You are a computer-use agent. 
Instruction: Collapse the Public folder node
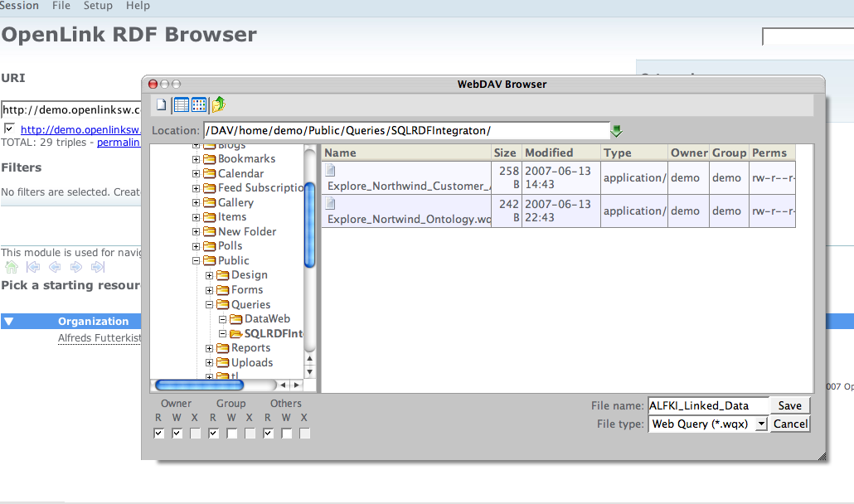(197, 260)
